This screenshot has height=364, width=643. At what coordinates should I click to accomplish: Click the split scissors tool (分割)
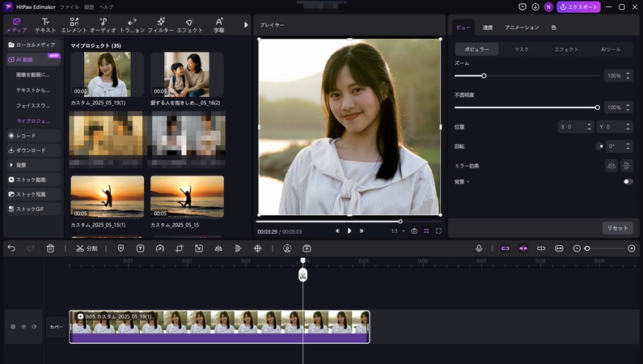(87, 248)
